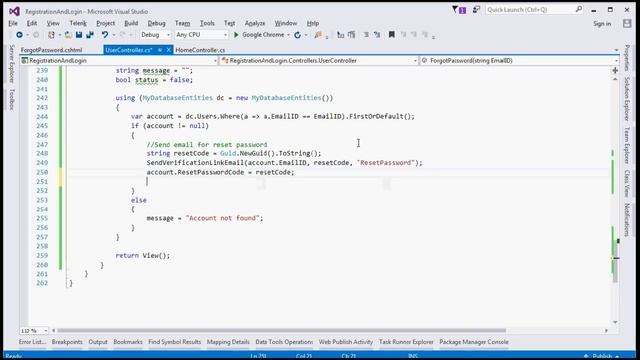Click the Open File folder icon
This screenshot has width=640, height=360.
tap(68, 35)
